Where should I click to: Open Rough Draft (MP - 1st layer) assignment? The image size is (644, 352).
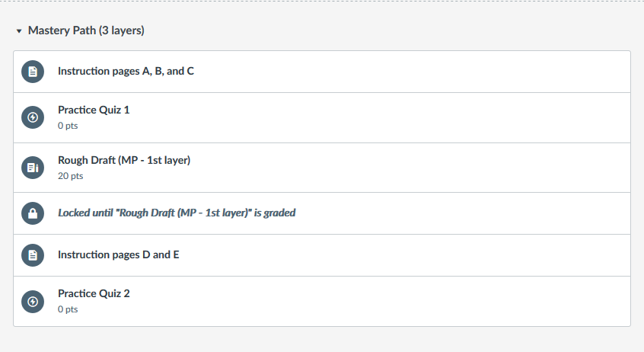[123, 160]
